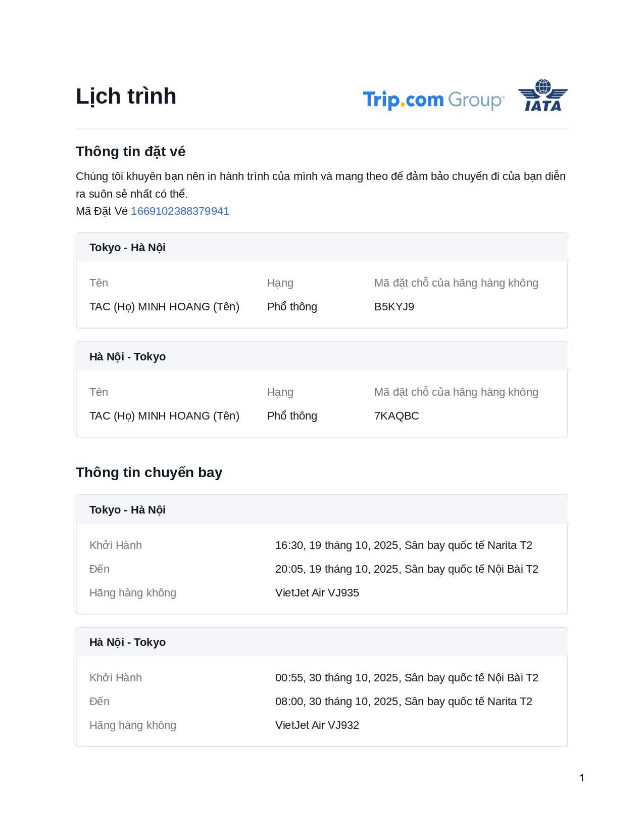Click the IATA logo
Viewport: 644px width, 834px height.
pyautogui.click(x=542, y=96)
